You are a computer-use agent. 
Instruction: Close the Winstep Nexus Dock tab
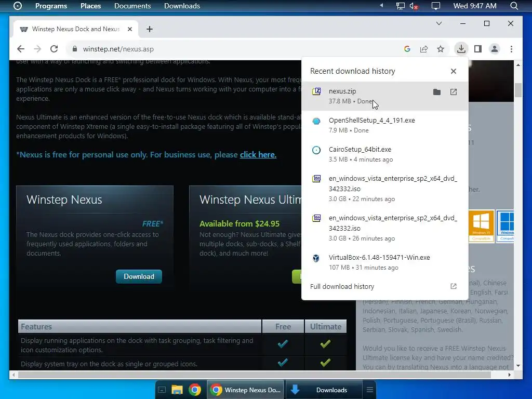(129, 29)
